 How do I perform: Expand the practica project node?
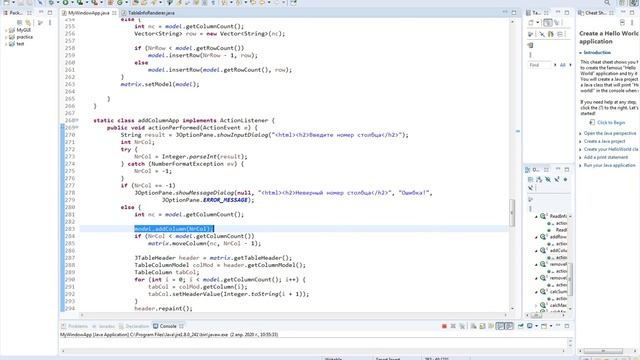[6, 37]
